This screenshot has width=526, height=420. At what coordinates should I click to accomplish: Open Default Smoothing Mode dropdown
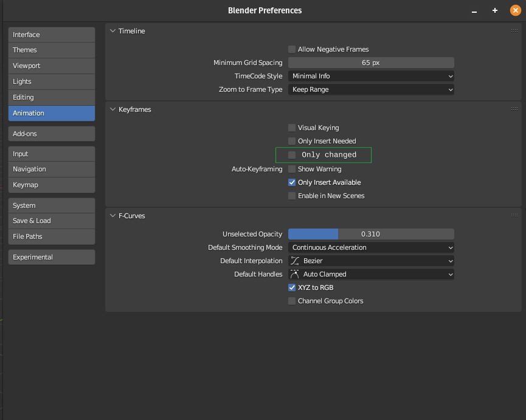point(371,247)
